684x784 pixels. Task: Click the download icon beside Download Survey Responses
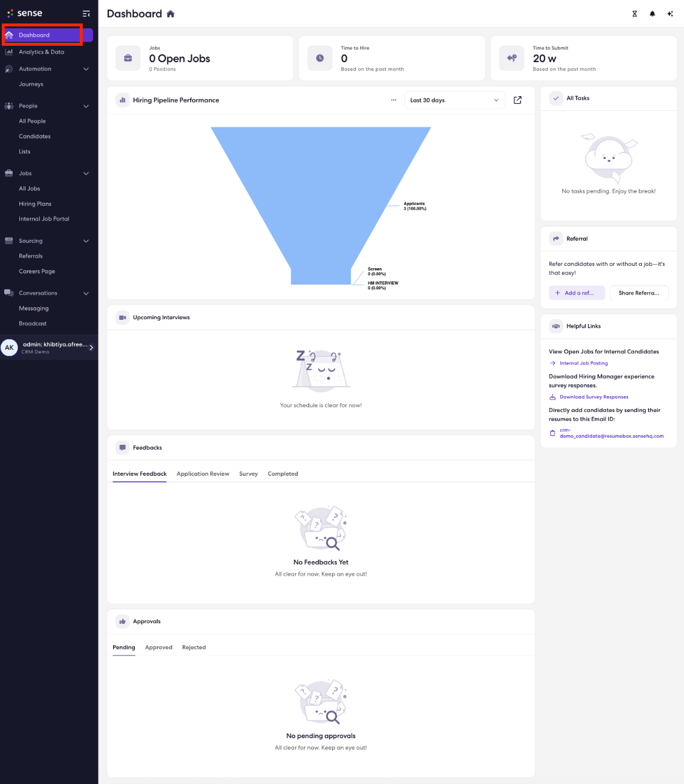coord(552,397)
